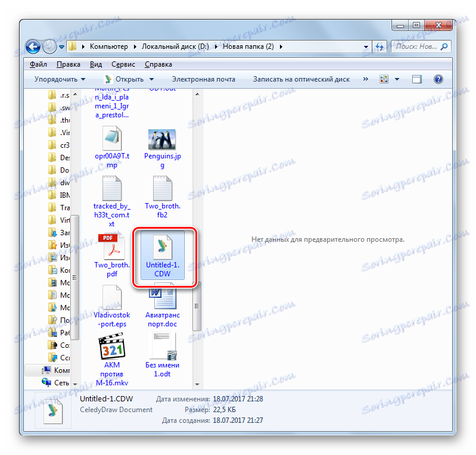Click navigation tree scroll down arrow
Screen dimensions: 476x455
coord(75,384)
